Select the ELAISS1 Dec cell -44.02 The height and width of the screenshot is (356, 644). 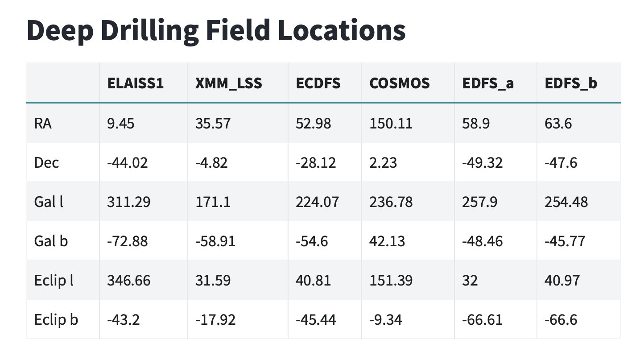pos(127,162)
